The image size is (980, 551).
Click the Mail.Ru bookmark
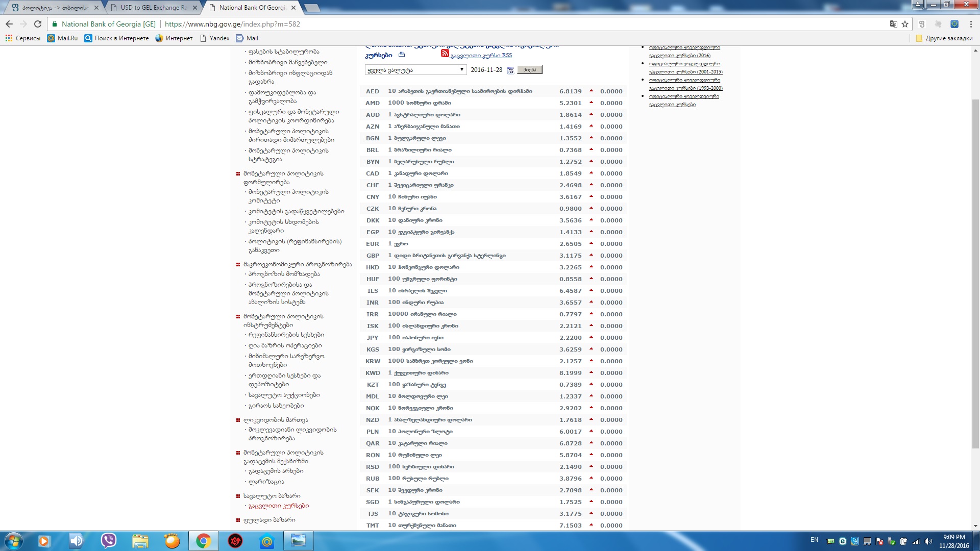point(62,38)
